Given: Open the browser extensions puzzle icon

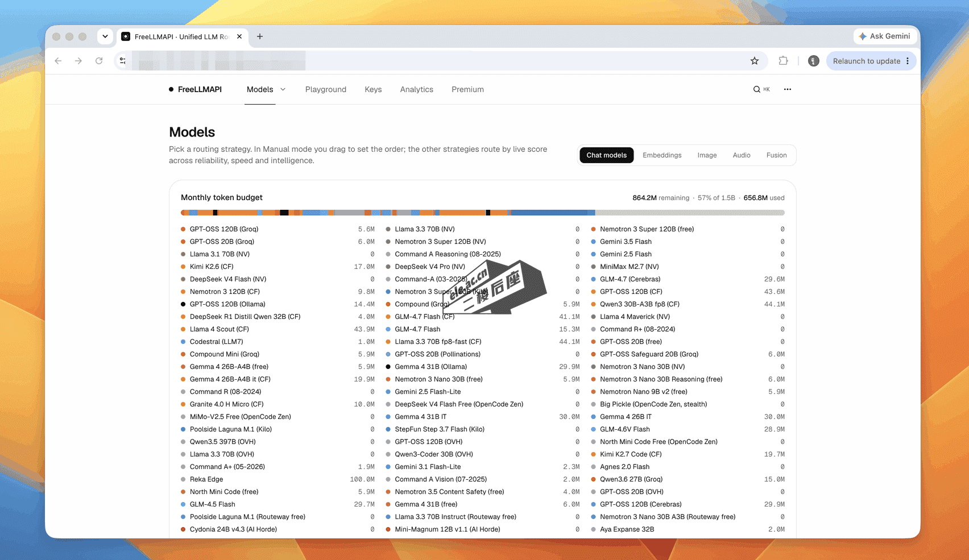Looking at the screenshot, I should [783, 61].
